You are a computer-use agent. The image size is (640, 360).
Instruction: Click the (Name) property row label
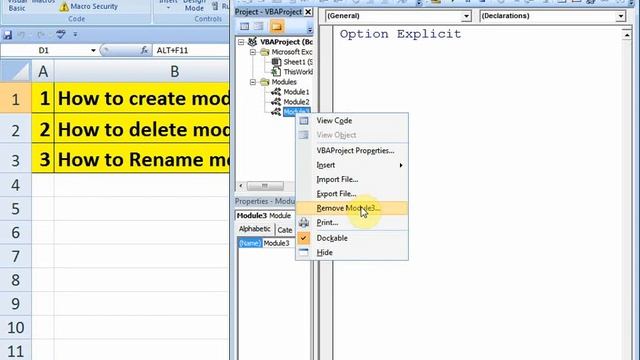[x=250, y=243]
